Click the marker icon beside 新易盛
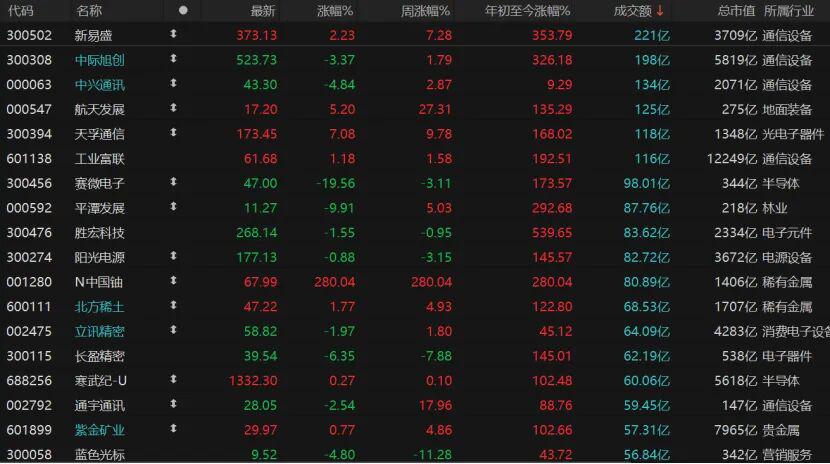This screenshot has height=464, width=830. [x=174, y=34]
